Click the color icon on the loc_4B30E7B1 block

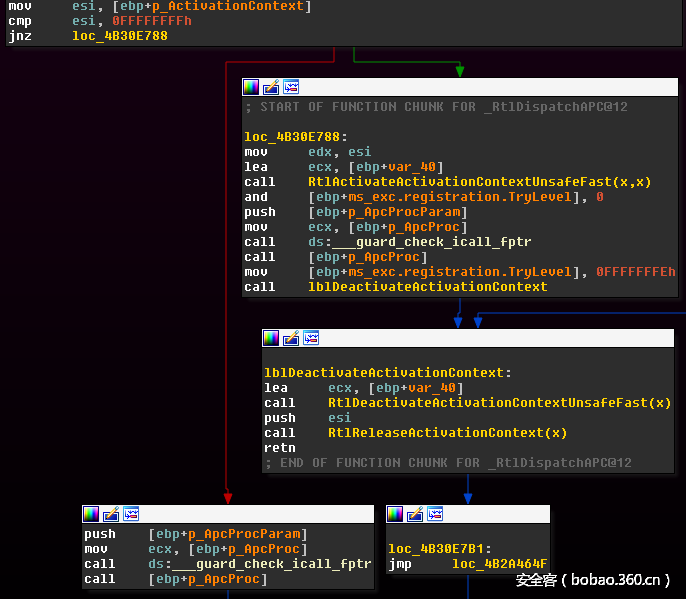(x=395, y=514)
